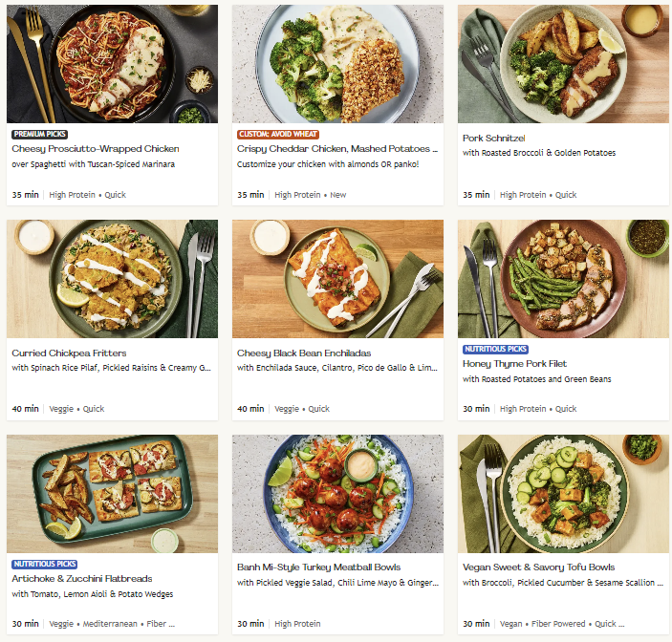Click Nutritious Picks badge on Artichoke Flatbreads
This screenshot has width=672, height=642.
(45, 565)
